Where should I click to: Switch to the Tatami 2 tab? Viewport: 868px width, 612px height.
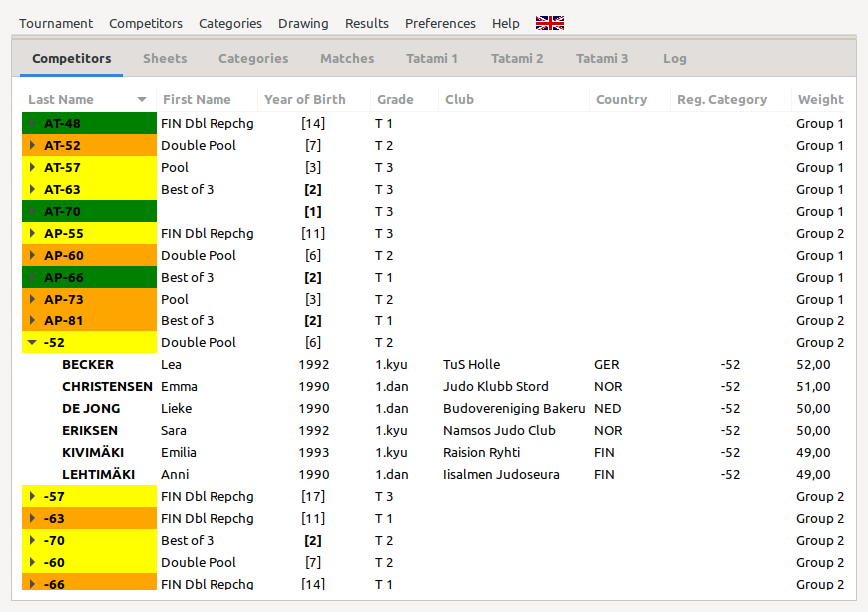[x=517, y=59]
